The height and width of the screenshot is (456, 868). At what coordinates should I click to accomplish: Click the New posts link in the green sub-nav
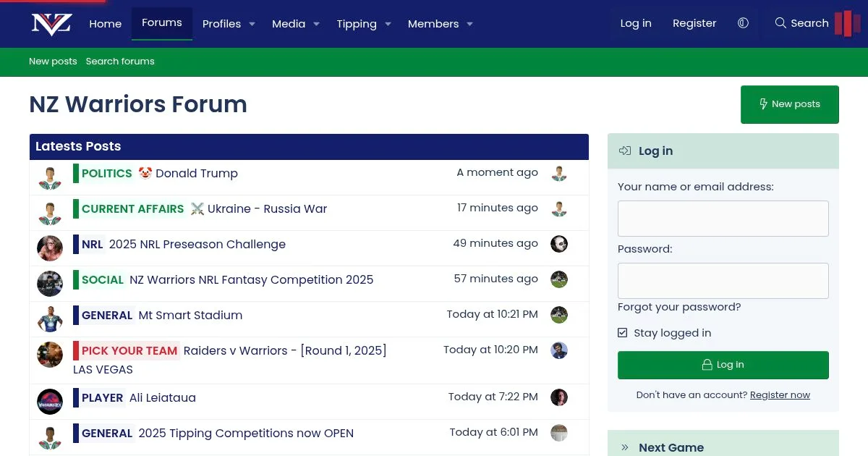pyautogui.click(x=53, y=62)
